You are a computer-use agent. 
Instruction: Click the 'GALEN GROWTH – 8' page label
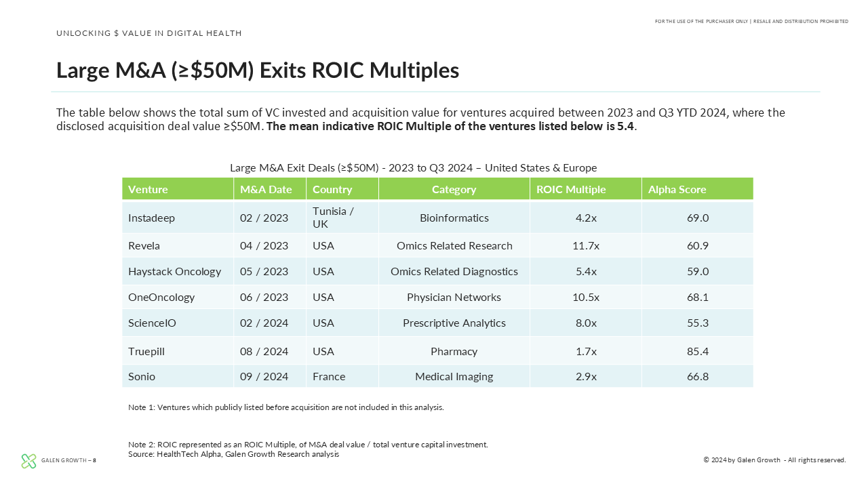pos(68,460)
